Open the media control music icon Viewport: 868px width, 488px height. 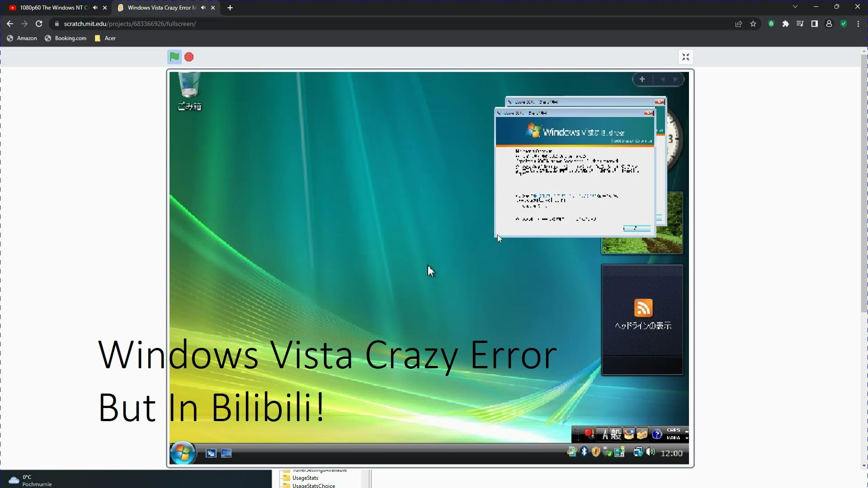[800, 24]
